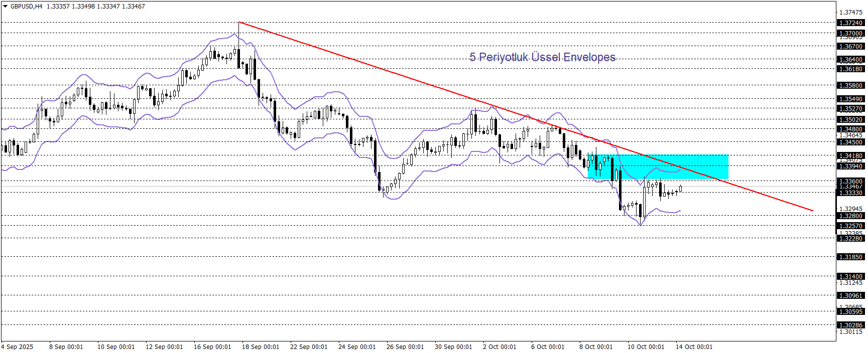Click the 1.37240 price level label

coord(850,23)
